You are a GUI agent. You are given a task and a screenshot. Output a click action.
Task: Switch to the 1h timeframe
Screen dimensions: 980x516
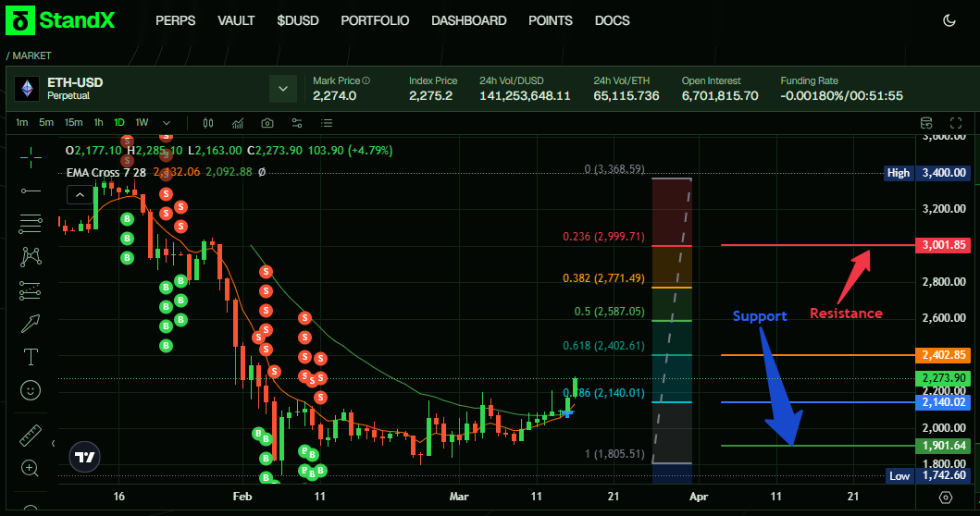(98, 122)
